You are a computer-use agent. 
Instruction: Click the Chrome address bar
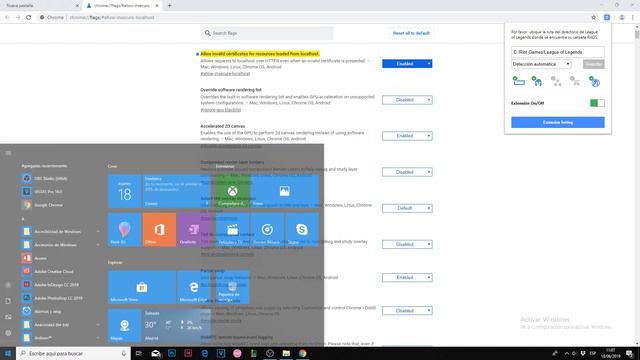tap(314, 18)
